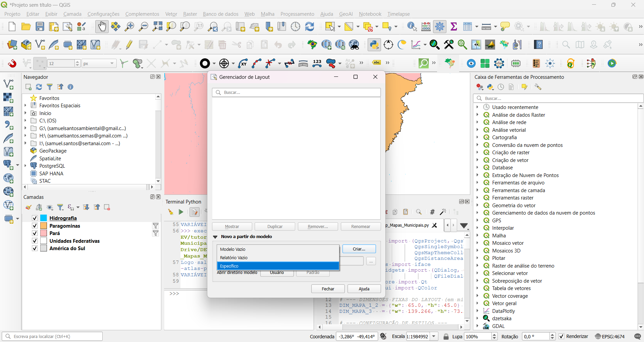Toggle visibility of Paragominas layer

[35, 226]
